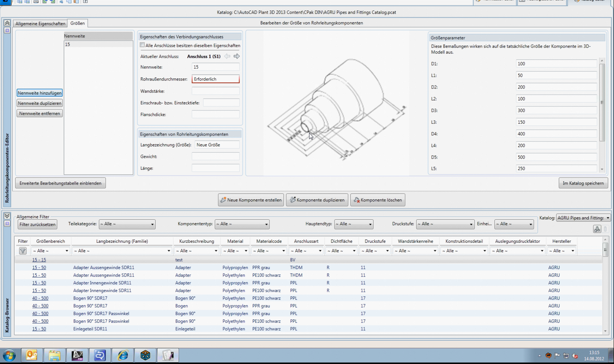Sort by Druckstufe column header
The height and width of the screenshot is (364, 614).
(x=375, y=241)
